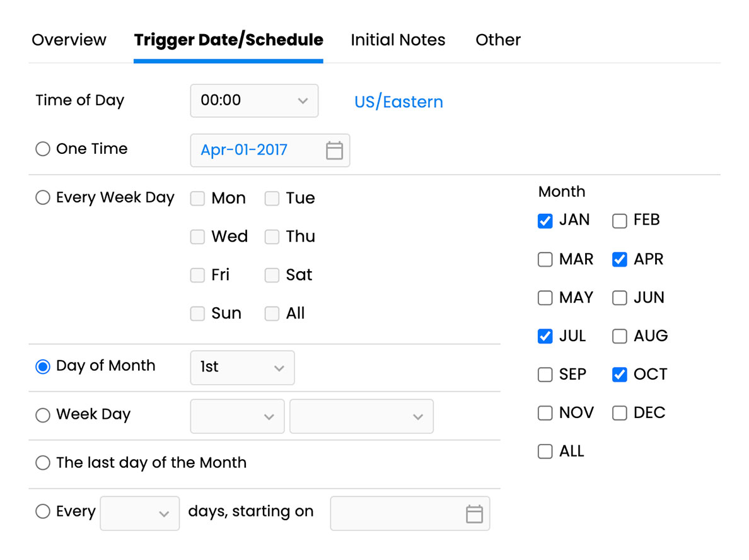Image resolution: width=749 pixels, height=560 pixels.
Task: Check the FEB month checkbox
Action: pyautogui.click(x=619, y=221)
